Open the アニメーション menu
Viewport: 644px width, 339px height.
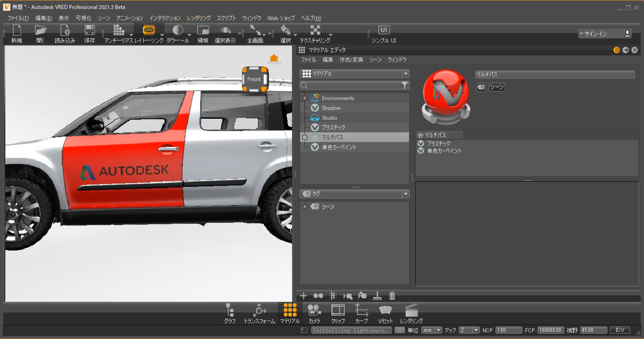pyautogui.click(x=130, y=18)
